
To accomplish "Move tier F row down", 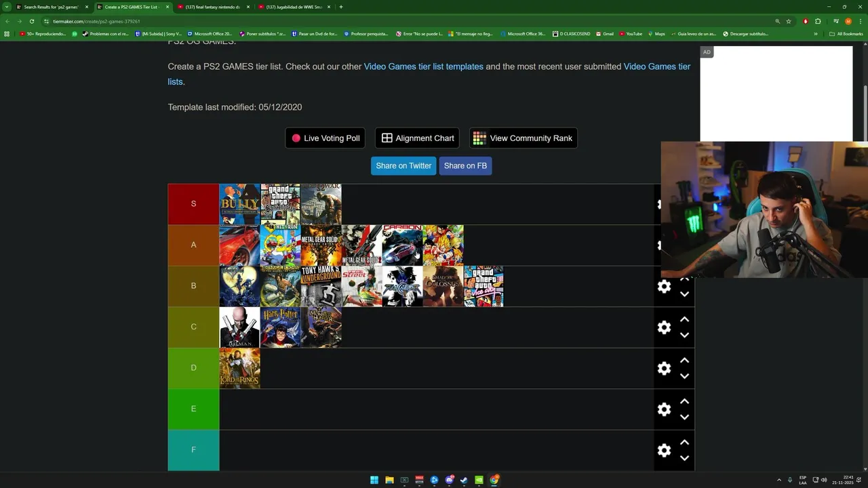I will (684, 457).
